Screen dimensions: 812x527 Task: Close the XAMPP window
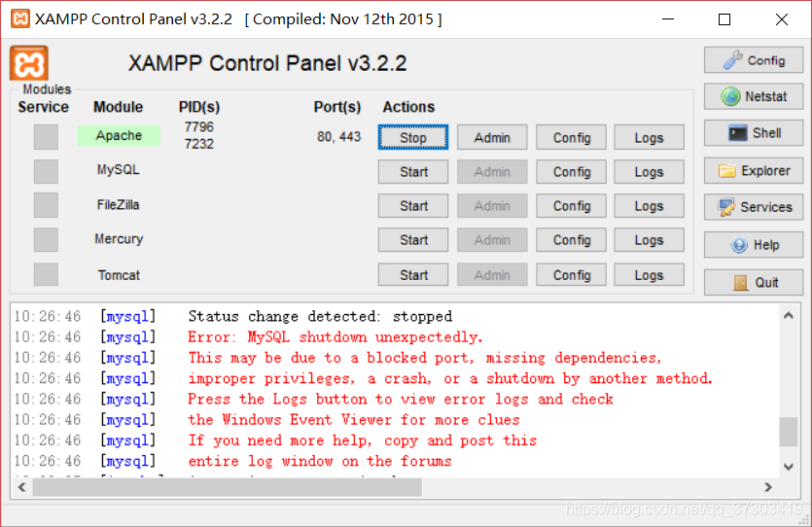(782, 19)
